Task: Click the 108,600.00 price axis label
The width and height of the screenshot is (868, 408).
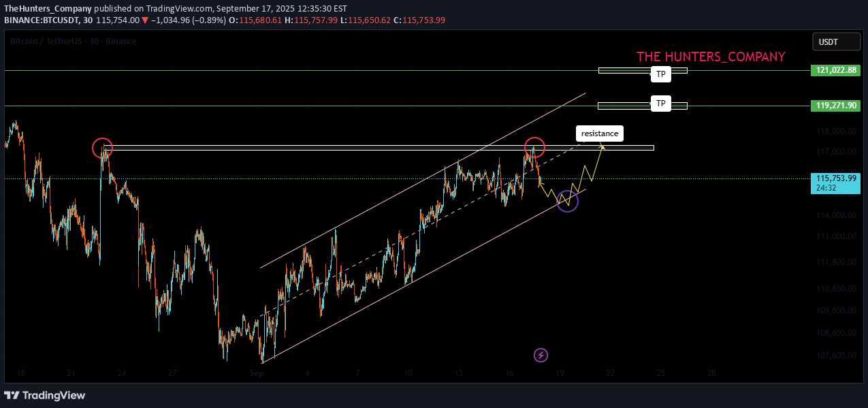Action: (x=836, y=333)
